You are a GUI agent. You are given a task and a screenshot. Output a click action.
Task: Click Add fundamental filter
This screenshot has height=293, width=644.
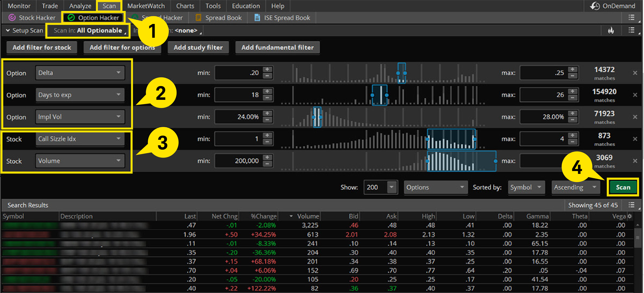tap(278, 47)
